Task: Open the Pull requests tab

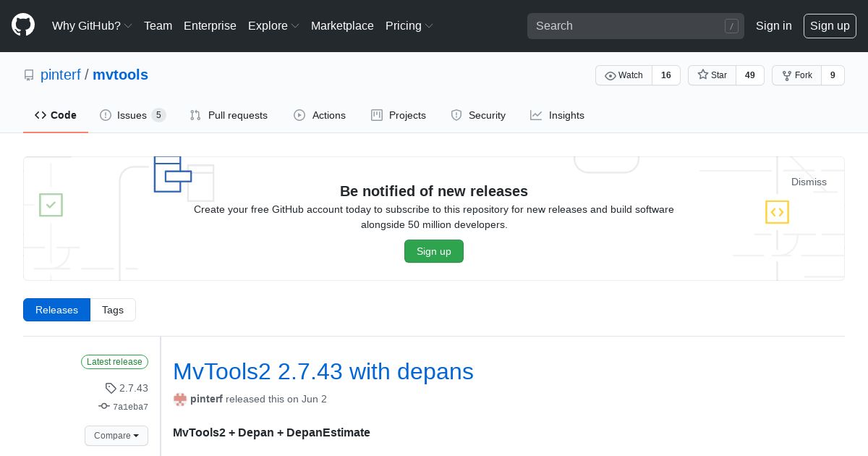Action: (x=229, y=115)
